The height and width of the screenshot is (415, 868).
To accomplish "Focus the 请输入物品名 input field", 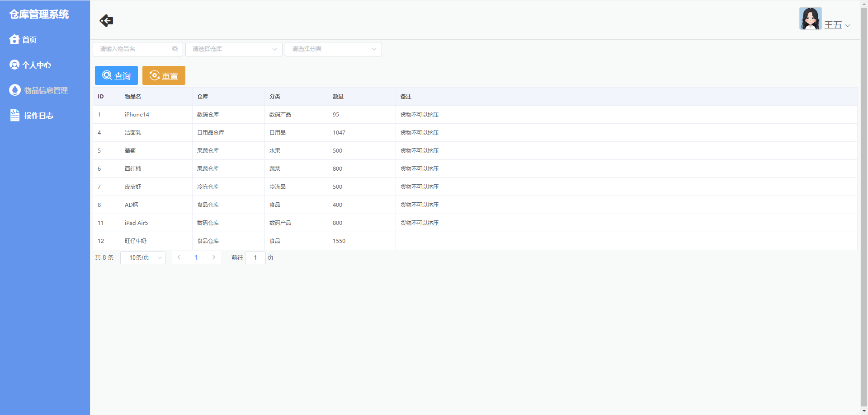I will (x=133, y=49).
